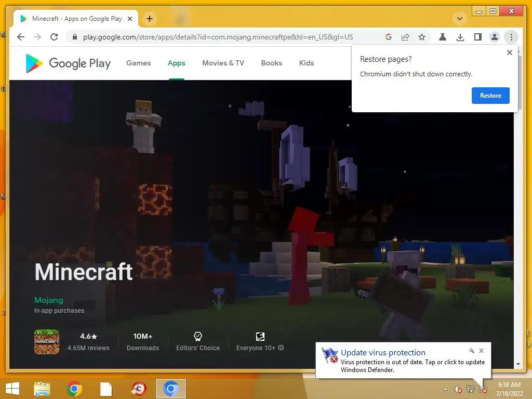Reload the page with the refresh icon
The height and width of the screenshot is (399, 532).
[x=54, y=37]
